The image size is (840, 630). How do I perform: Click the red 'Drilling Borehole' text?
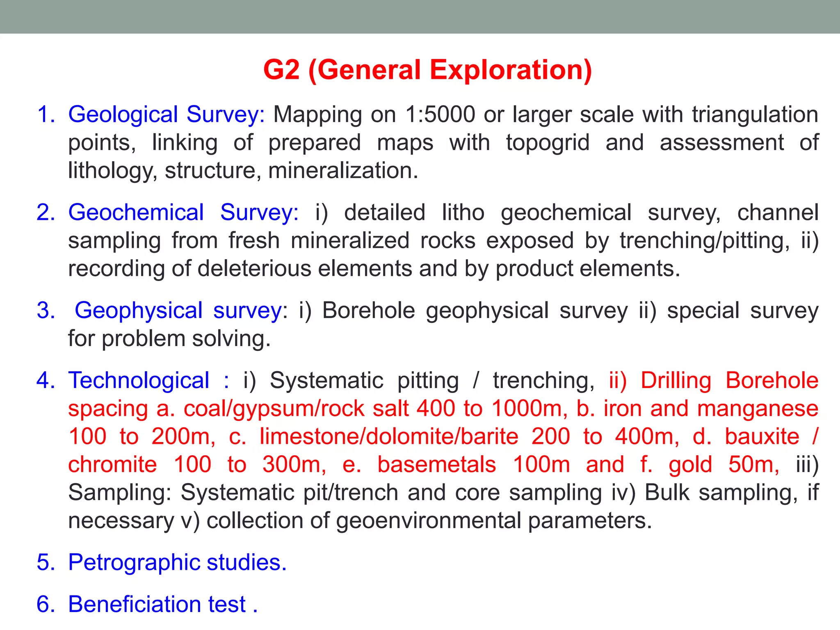coord(729,380)
